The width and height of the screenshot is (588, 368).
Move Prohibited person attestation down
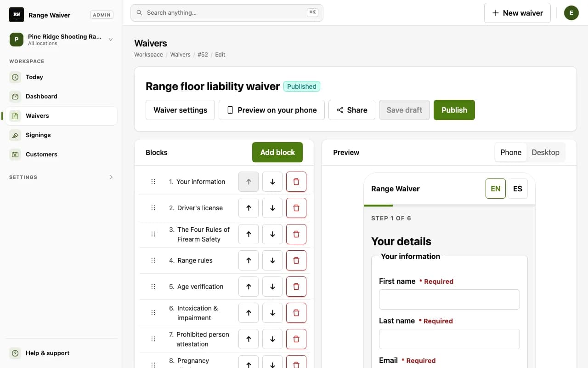[272, 339]
